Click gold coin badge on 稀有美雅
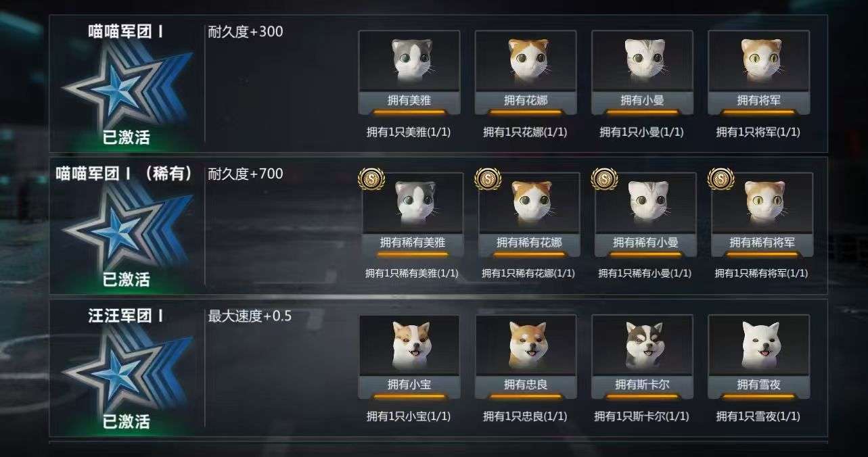Screen dimensions: 868x457 coord(371,179)
